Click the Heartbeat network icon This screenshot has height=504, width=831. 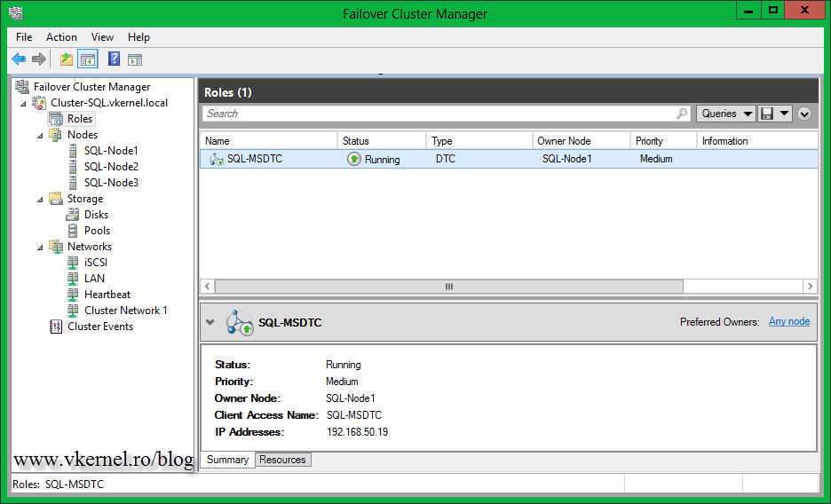(x=73, y=294)
